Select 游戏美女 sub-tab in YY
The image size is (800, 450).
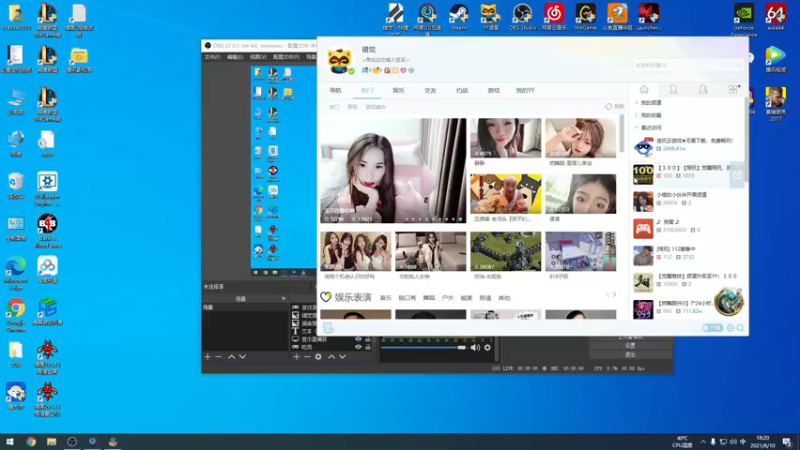[376, 107]
